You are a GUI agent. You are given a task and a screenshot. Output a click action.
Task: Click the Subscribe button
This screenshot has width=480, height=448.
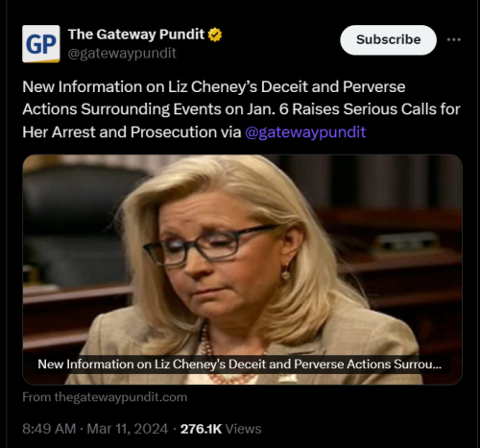(x=388, y=40)
